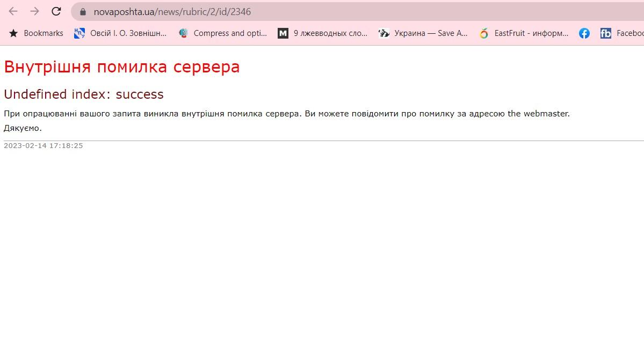This screenshot has height=354, width=644.
Task: Click the heading Внутрішня помилка сервера
Action: click(x=121, y=67)
